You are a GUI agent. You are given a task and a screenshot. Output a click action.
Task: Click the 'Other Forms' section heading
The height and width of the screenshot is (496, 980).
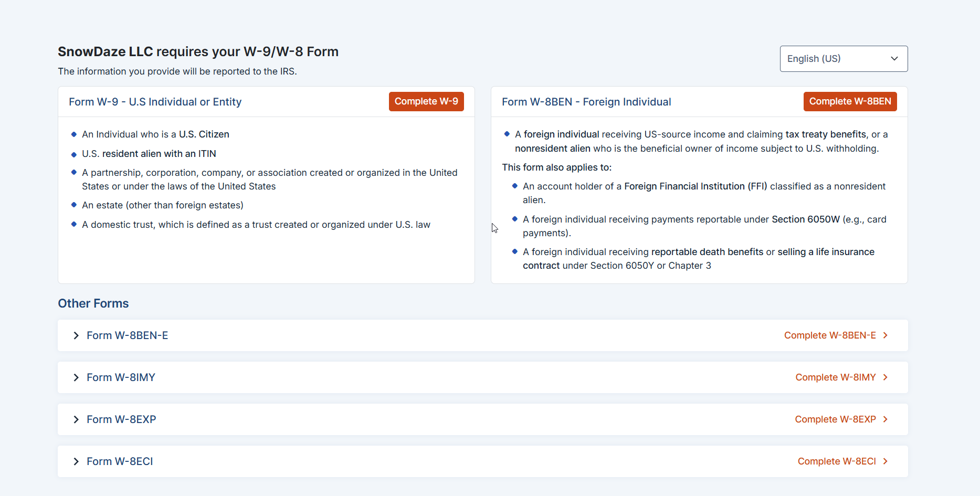[93, 303]
